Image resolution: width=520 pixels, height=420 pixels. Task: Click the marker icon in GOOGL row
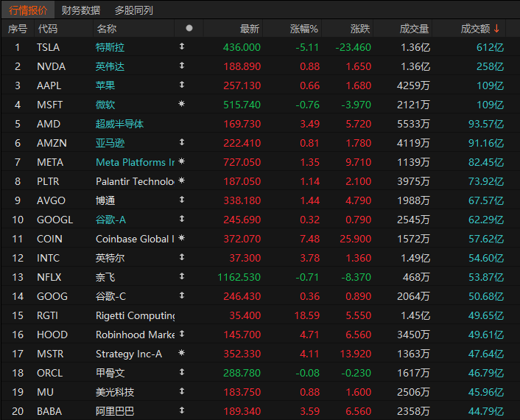182,219
